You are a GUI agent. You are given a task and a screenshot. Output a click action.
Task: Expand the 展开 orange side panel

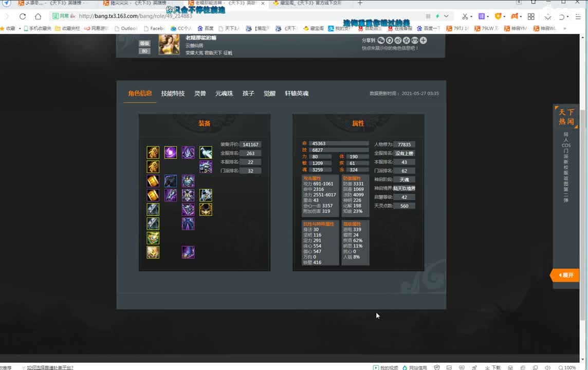(565, 275)
